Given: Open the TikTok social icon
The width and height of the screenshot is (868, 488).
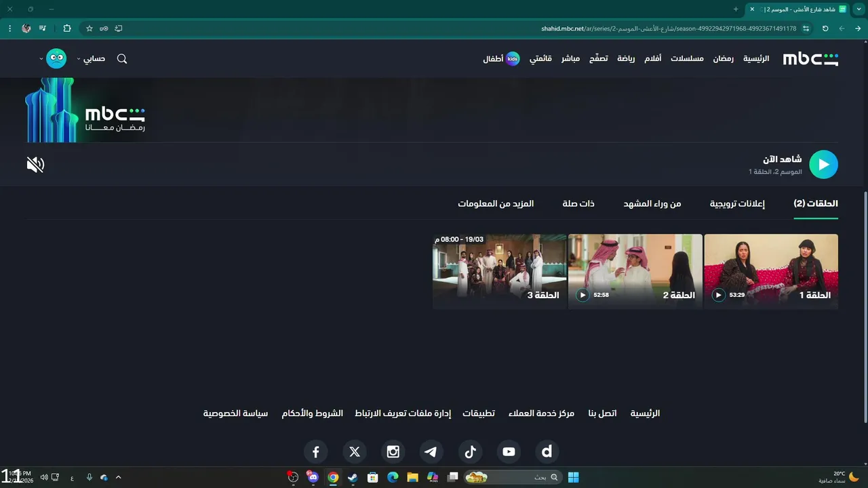Looking at the screenshot, I should (x=470, y=451).
